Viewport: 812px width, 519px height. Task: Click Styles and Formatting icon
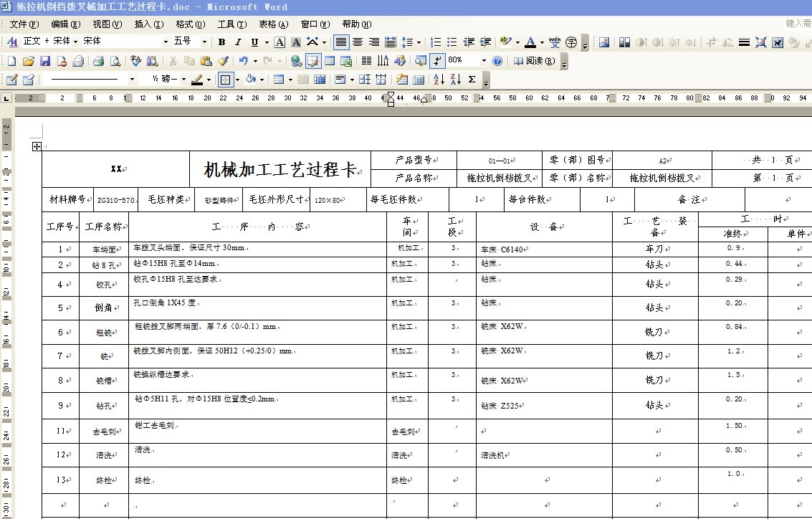[11, 42]
